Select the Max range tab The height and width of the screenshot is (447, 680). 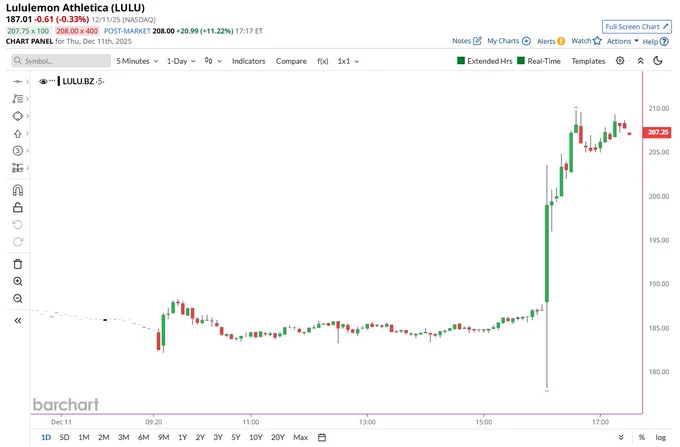(x=301, y=437)
